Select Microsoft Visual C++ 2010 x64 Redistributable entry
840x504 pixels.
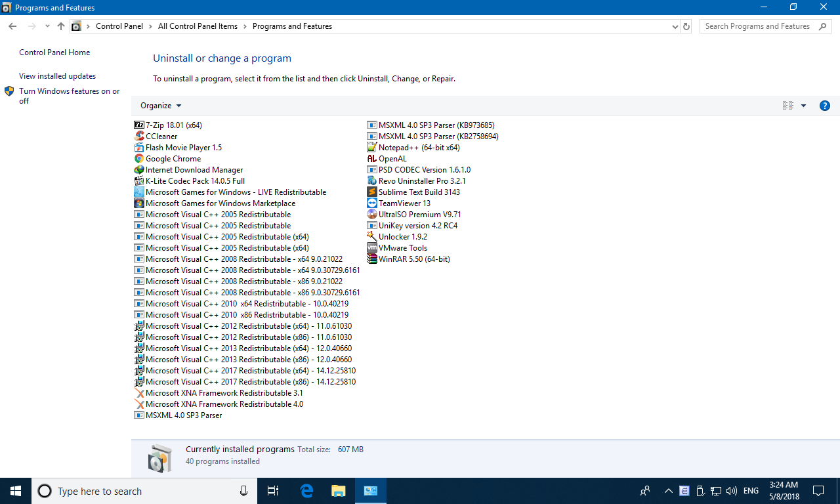pyautogui.click(x=241, y=303)
